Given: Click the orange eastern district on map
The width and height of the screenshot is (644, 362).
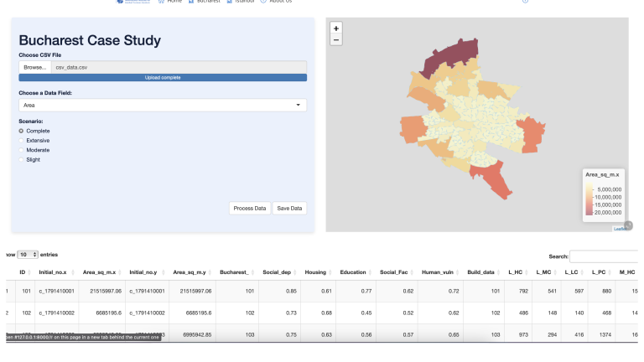Looking at the screenshot, I should [x=531, y=134].
